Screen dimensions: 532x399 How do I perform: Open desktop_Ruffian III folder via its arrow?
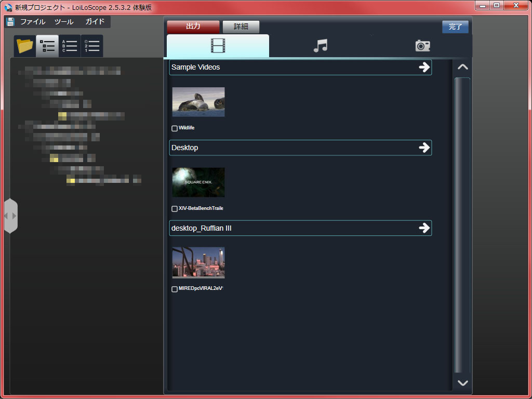pyautogui.click(x=424, y=228)
